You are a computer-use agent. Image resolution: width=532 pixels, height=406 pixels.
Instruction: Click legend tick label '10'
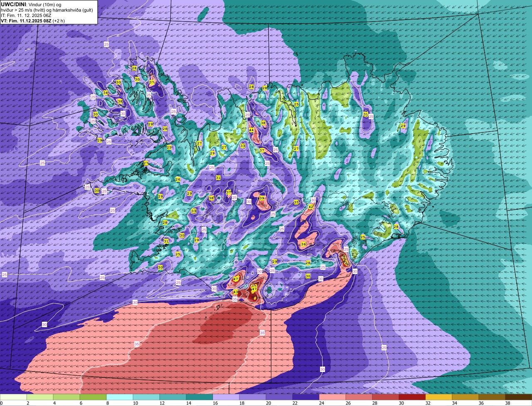click(x=135, y=403)
